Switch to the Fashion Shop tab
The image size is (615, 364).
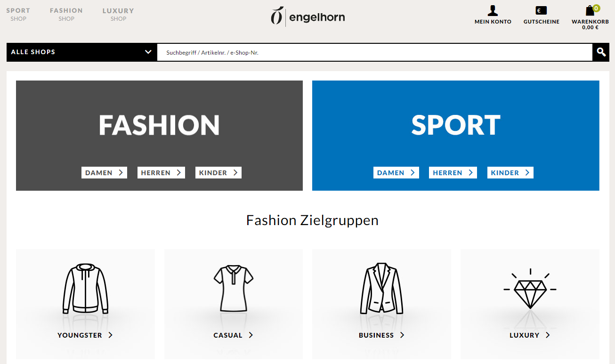(66, 14)
